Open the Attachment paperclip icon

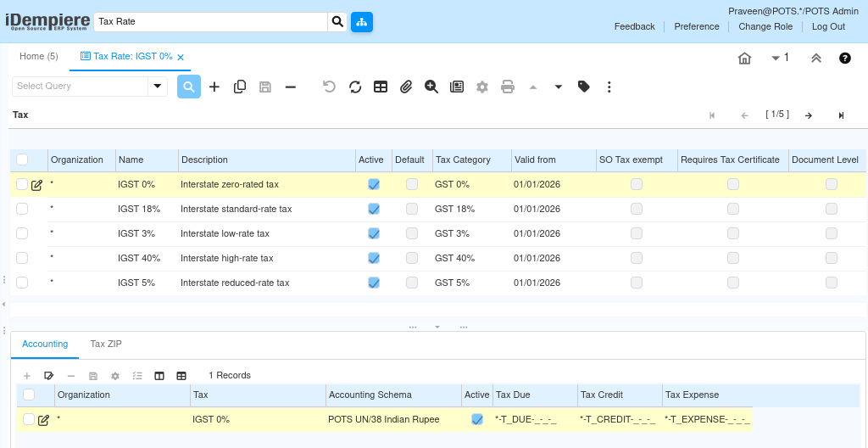coord(406,87)
